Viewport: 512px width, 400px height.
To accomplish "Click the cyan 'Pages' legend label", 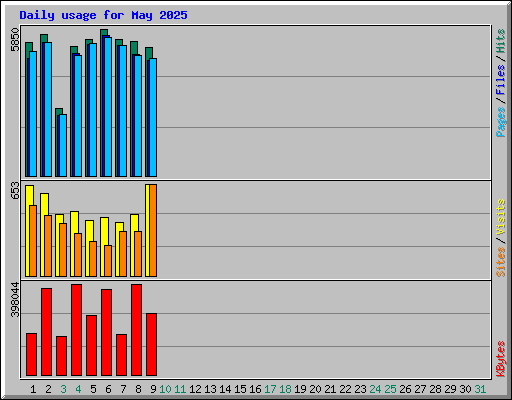I will point(501,122).
